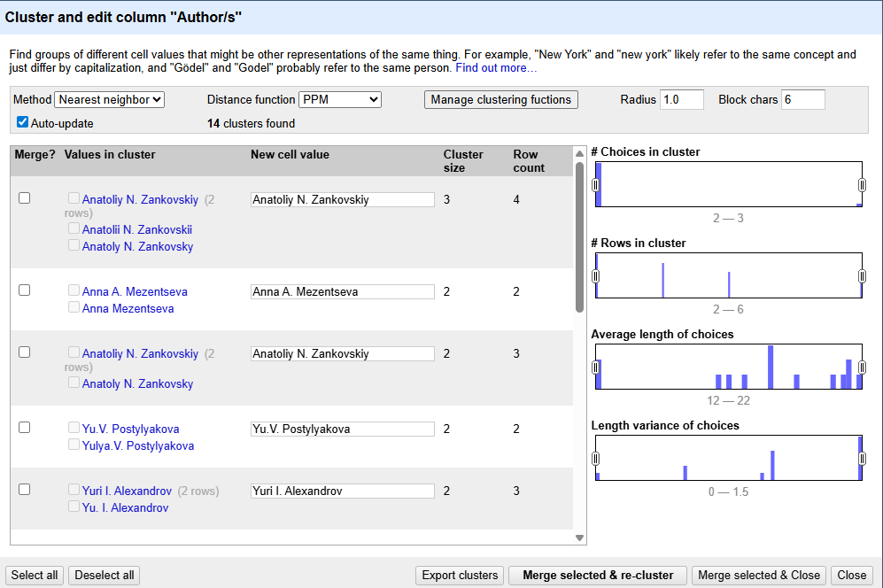
Task: Edit new cell value for Anna A. Mezentseva
Action: point(343,292)
